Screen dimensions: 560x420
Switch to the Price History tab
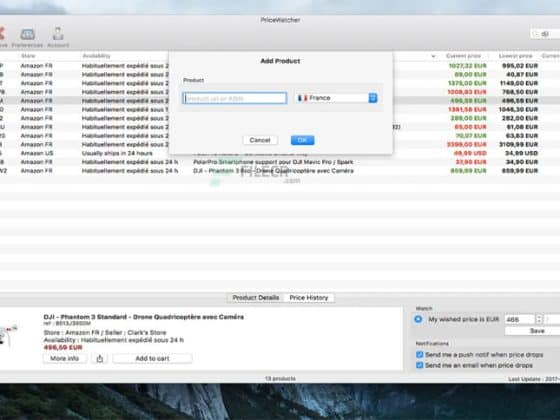click(x=309, y=298)
